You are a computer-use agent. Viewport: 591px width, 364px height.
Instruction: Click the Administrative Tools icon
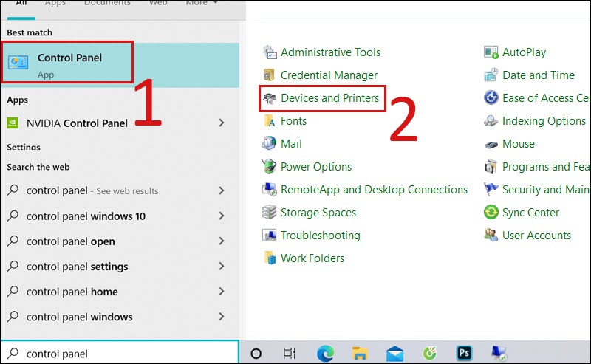click(270, 52)
